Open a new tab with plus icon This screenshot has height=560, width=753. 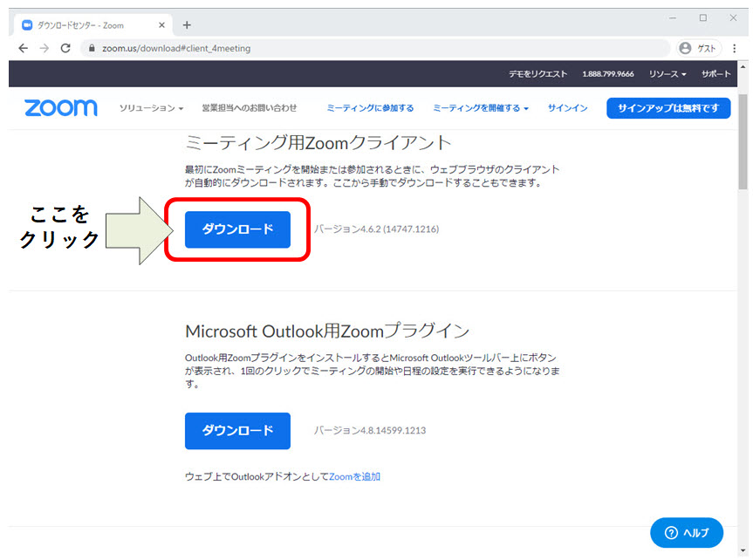(187, 25)
